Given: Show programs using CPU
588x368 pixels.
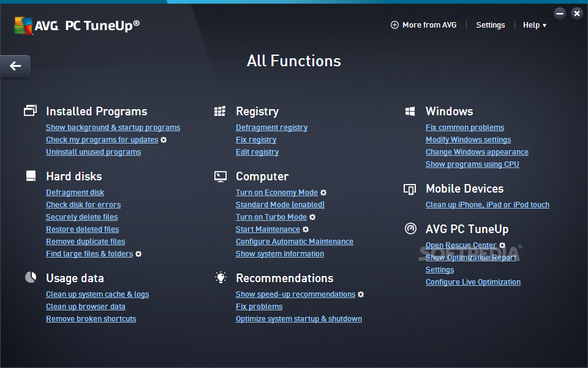Looking at the screenshot, I should click(472, 164).
